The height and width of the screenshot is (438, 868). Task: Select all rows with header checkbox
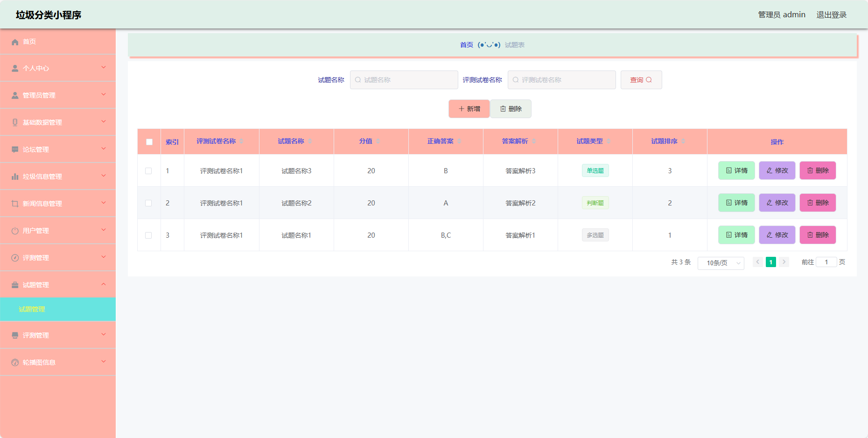(149, 142)
